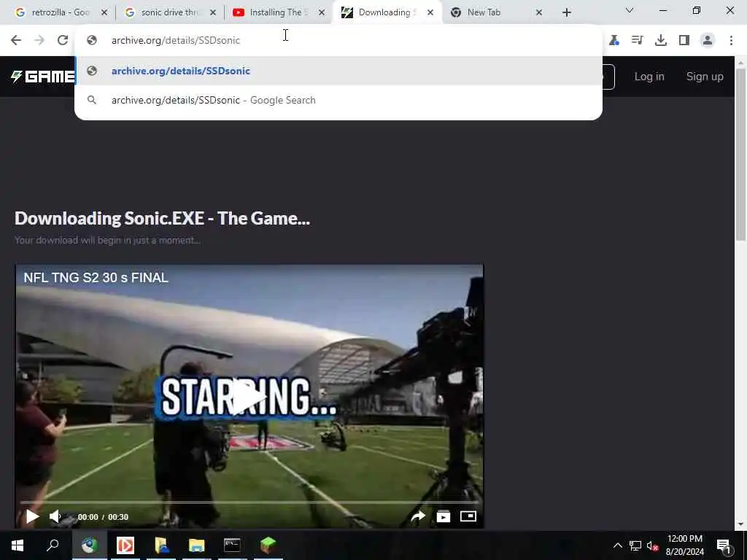Close the New Tab tab

pos(539,13)
